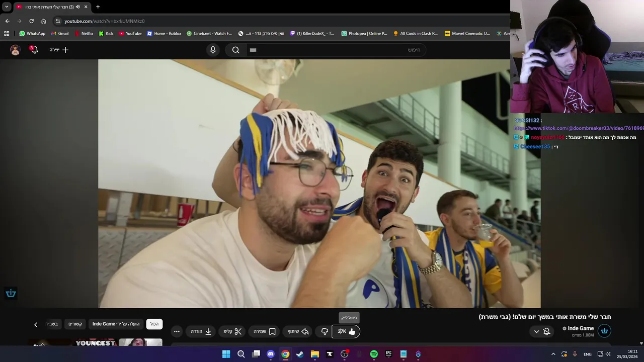Expand the subscription options chevron

click(536, 331)
